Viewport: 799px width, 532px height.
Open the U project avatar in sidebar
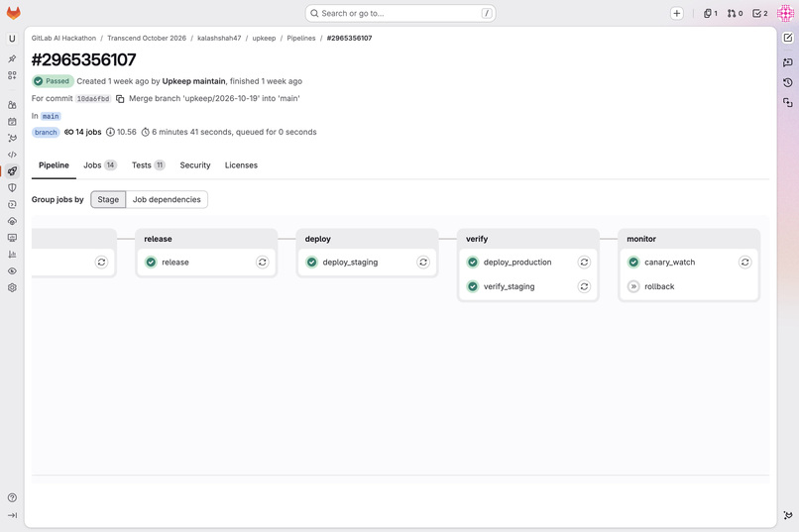[x=12, y=39]
